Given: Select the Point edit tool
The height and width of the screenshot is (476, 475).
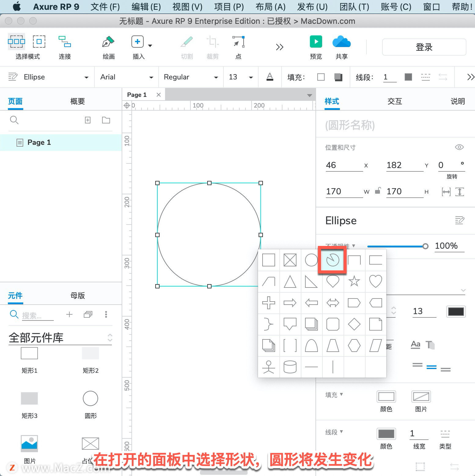Looking at the screenshot, I should (x=238, y=47).
